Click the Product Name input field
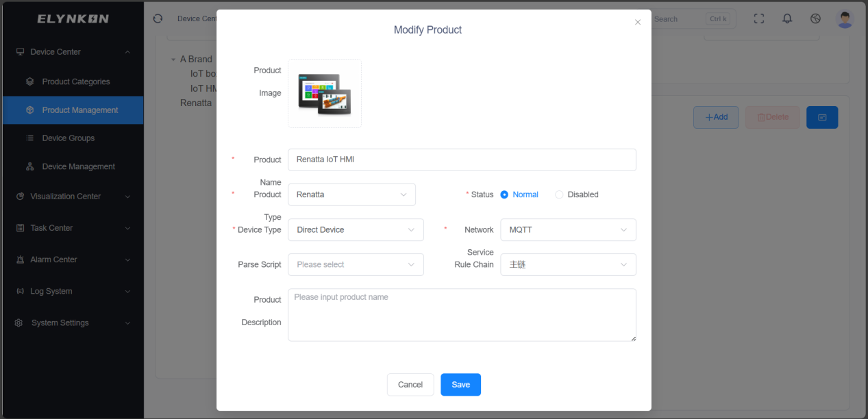The image size is (868, 419). click(462, 160)
